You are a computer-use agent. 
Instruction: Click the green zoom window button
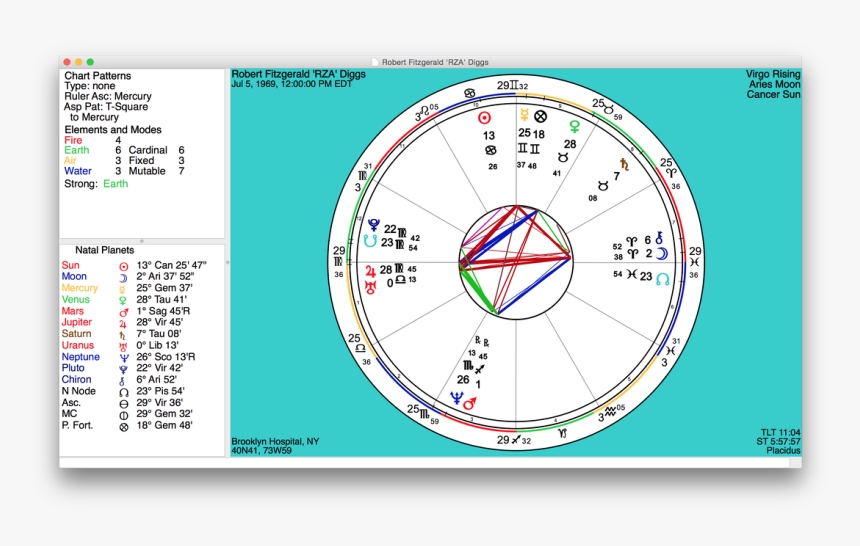[90, 62]
